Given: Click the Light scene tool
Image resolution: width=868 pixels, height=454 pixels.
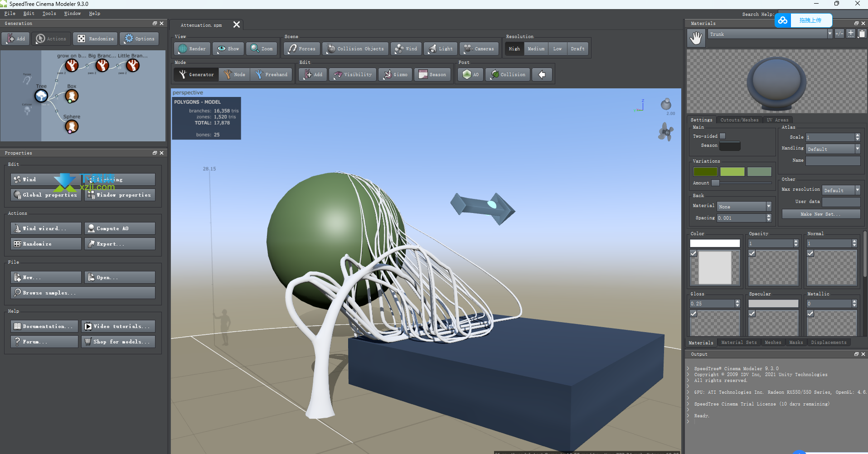Looking at the screenshot, I should 441,48.
